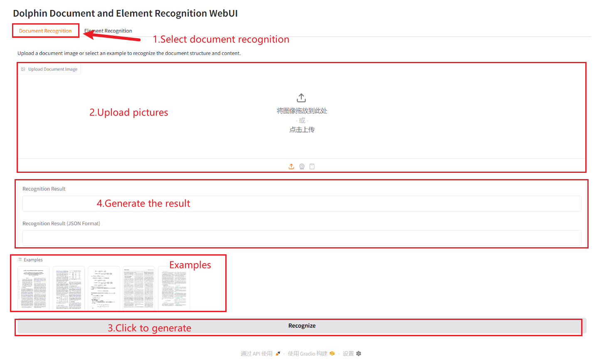Click the Gradio logo icon in footer
The width and height of the screenshot is (604, 364).
[332, 354]
